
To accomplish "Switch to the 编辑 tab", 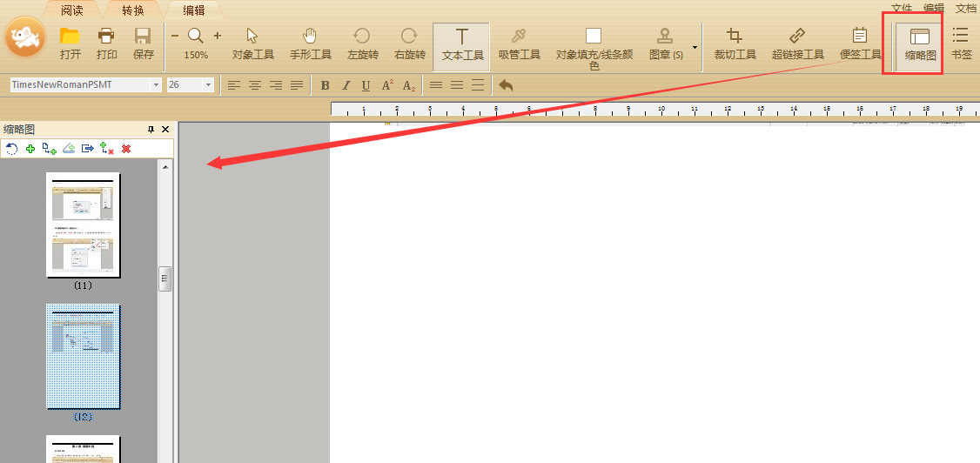I will tap(194, 10).
